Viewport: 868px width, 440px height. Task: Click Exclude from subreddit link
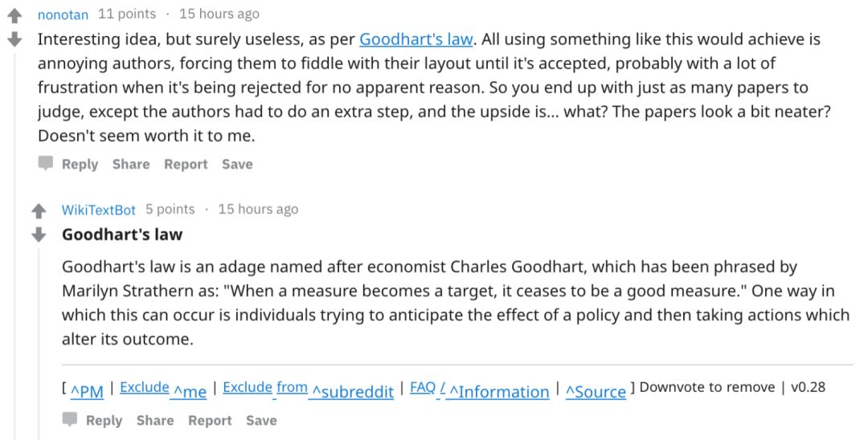coord(308,389)
